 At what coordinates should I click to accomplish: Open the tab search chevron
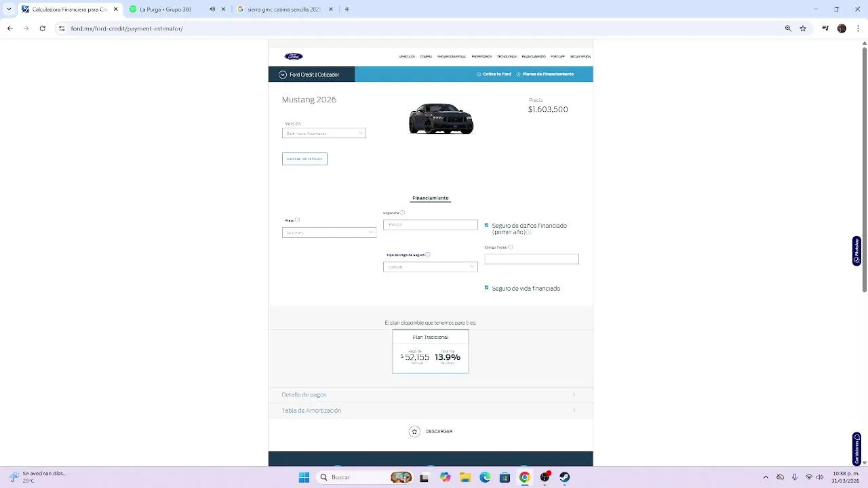[8, 9]
